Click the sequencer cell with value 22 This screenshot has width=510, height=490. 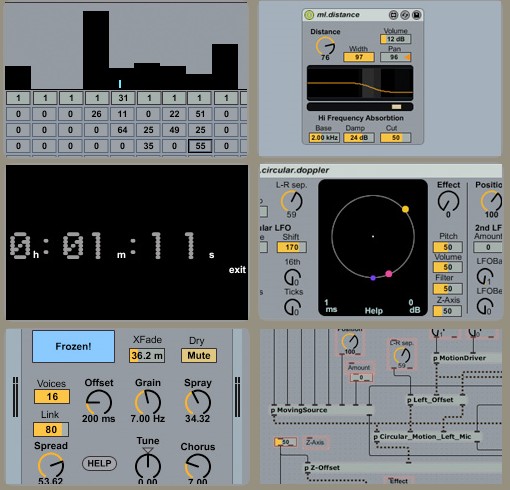point(174,114)
